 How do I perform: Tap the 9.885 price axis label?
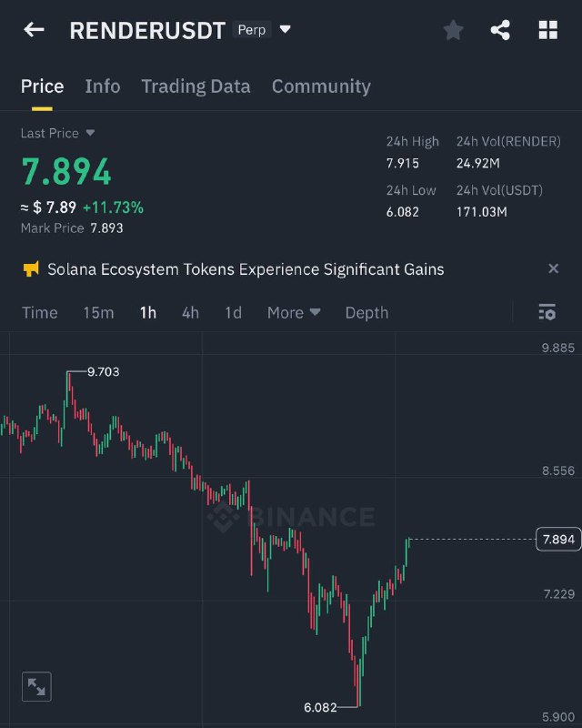[x=557, y=348]
